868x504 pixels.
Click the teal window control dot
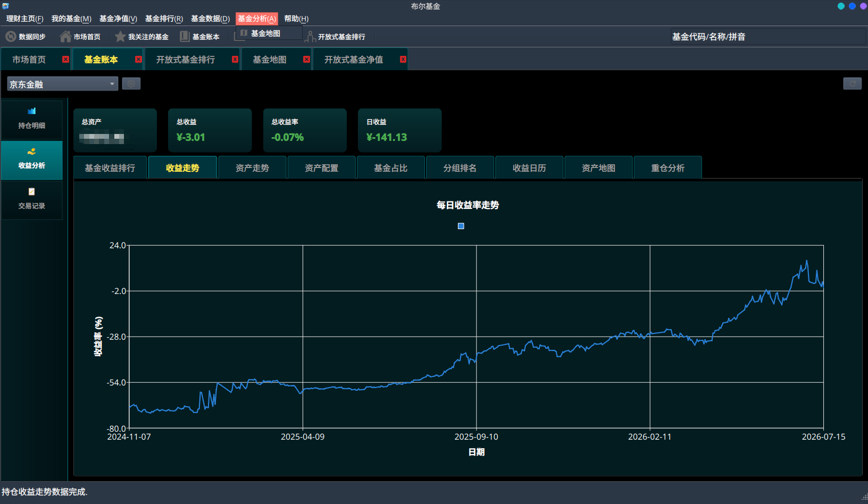(841, 6)
